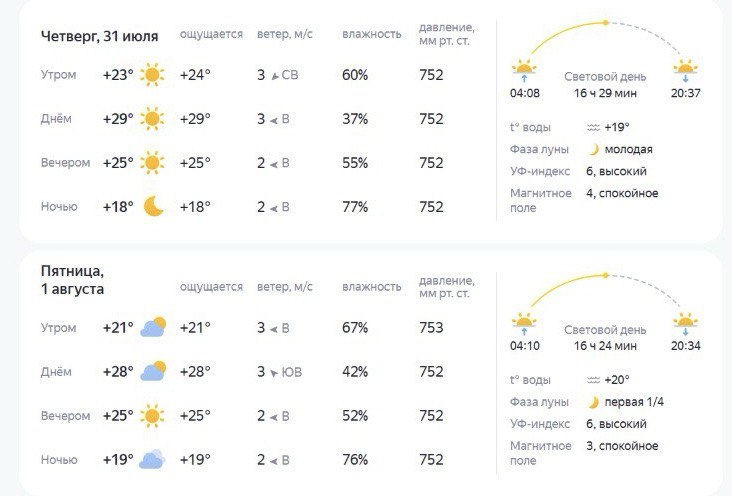
Task: Click the young moon phase icon
Action: (x=593, y=149)
